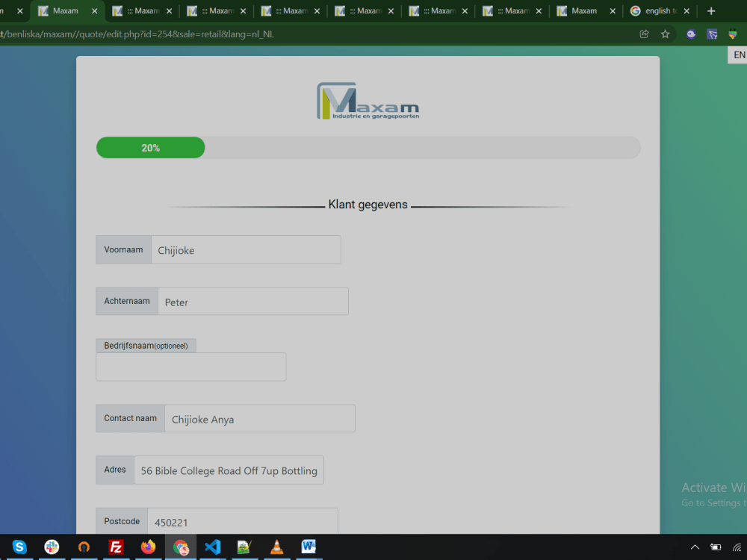Click the 'Postcode' label
747x560 pixels.
(122, 521)
